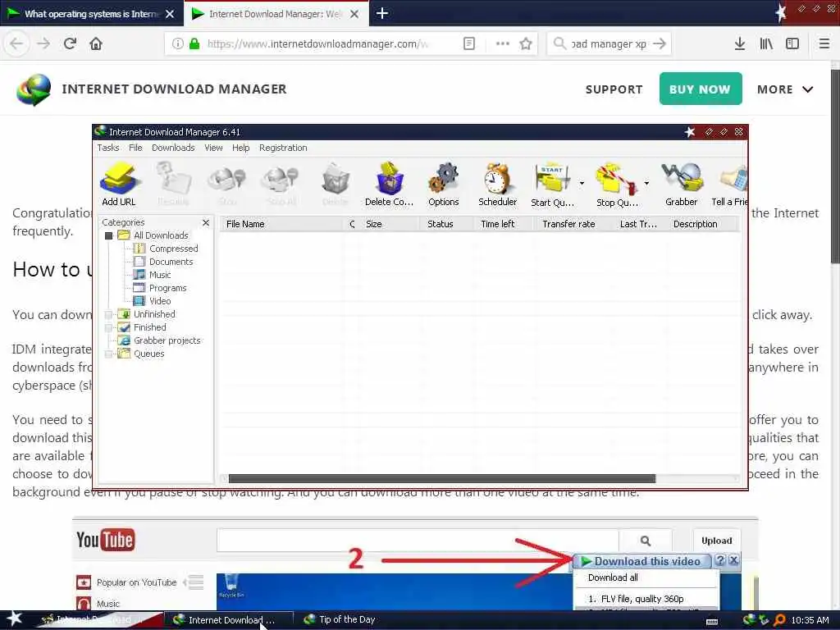Open the Registration menu
This screenshot has height=630, width=840.
283,148
